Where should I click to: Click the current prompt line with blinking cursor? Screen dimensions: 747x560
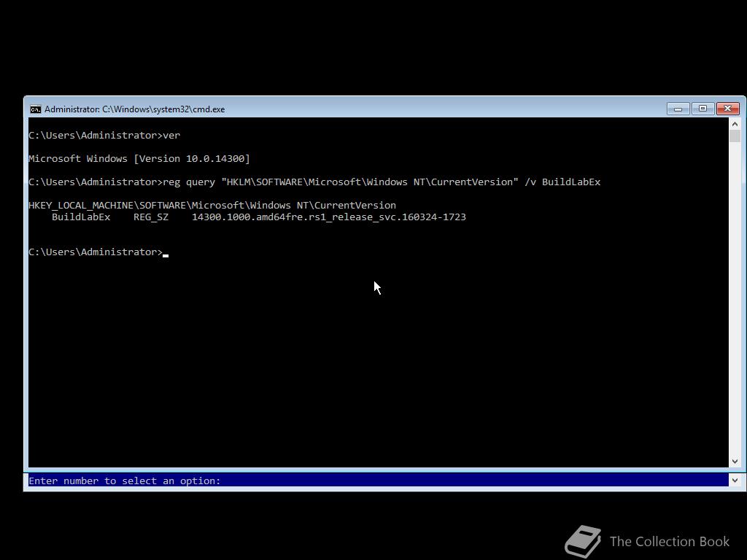click(x=98, y=252)
